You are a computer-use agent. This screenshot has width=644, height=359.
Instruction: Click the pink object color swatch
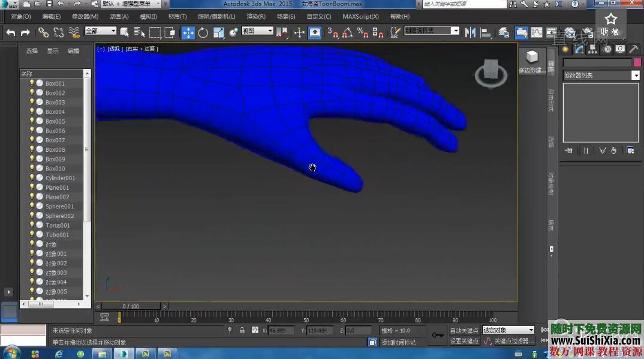(637, 62)
